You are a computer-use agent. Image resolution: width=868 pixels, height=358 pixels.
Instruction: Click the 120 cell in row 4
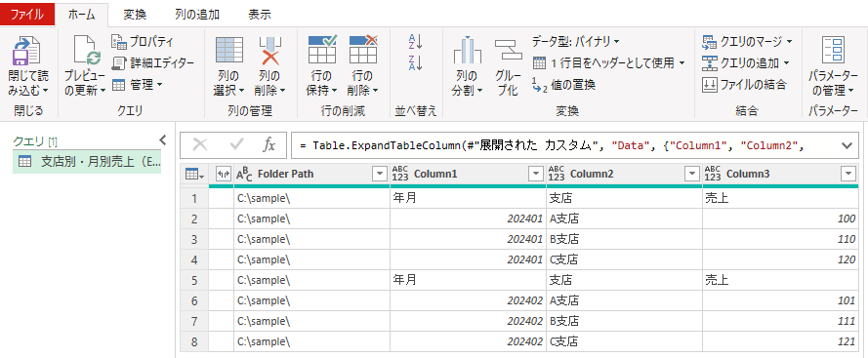[780, 259]
